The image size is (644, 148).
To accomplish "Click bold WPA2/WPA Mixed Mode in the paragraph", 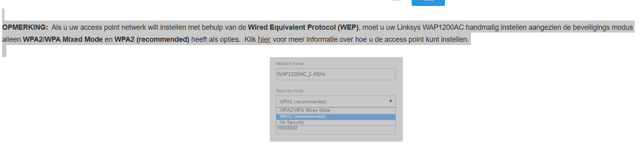I will pos(63,39).
